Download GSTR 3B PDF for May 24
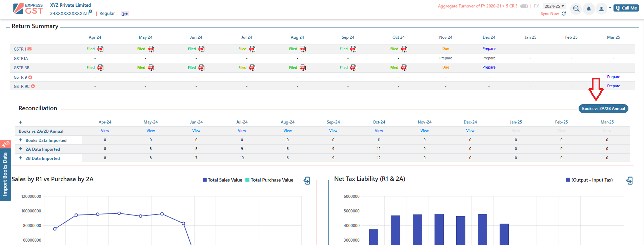This screenshot has width=644, height=245. tap(151, 68)
